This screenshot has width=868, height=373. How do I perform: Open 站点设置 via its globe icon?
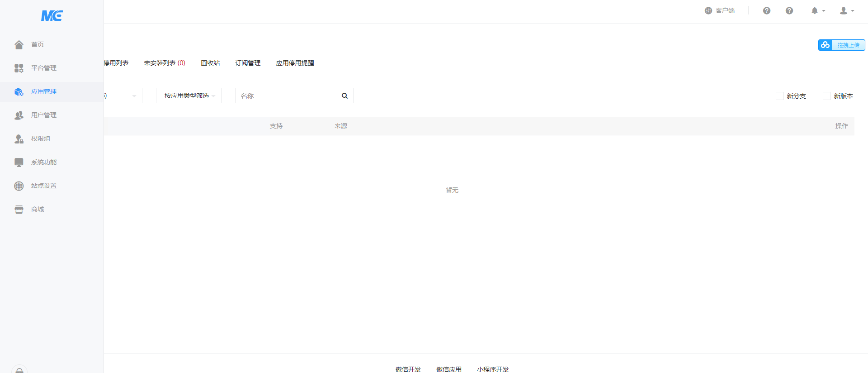[19, 186]
